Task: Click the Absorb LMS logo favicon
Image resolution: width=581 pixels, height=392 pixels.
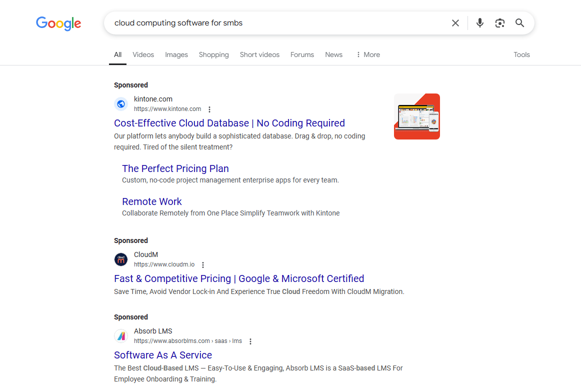Action: point(121,336)
